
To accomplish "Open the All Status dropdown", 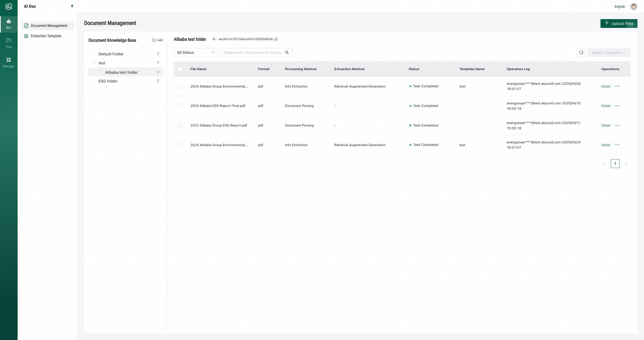I will pos(196,53).
